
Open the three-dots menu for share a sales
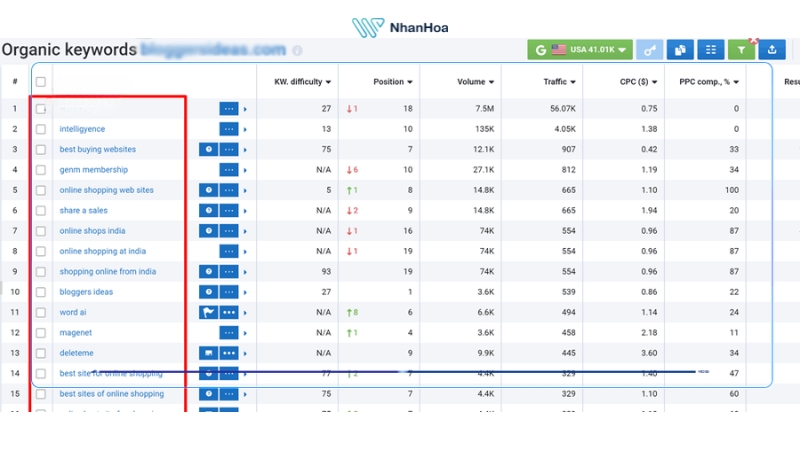(x=229, y=211)
